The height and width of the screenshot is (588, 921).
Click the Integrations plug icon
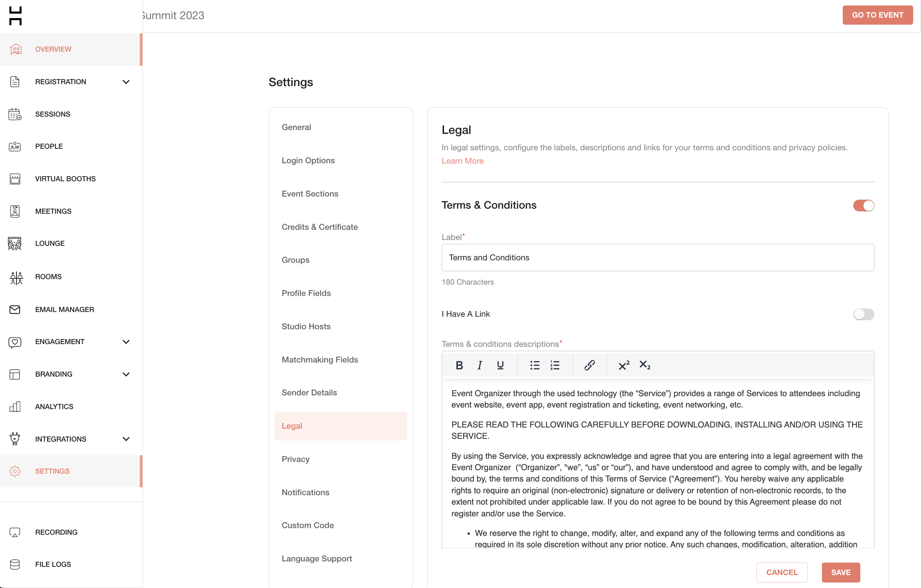click(15, 439)
